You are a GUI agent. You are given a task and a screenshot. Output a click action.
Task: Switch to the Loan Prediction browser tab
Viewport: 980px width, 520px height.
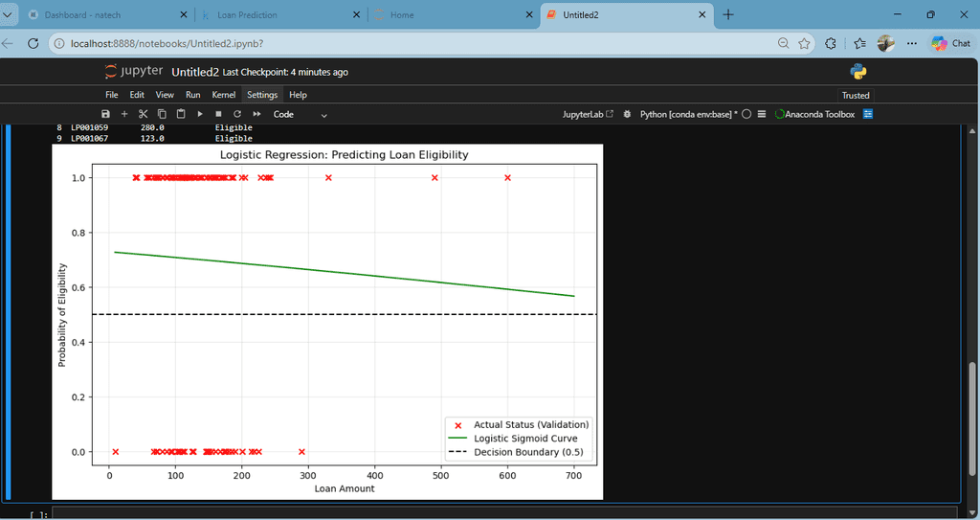pos(248,15)
